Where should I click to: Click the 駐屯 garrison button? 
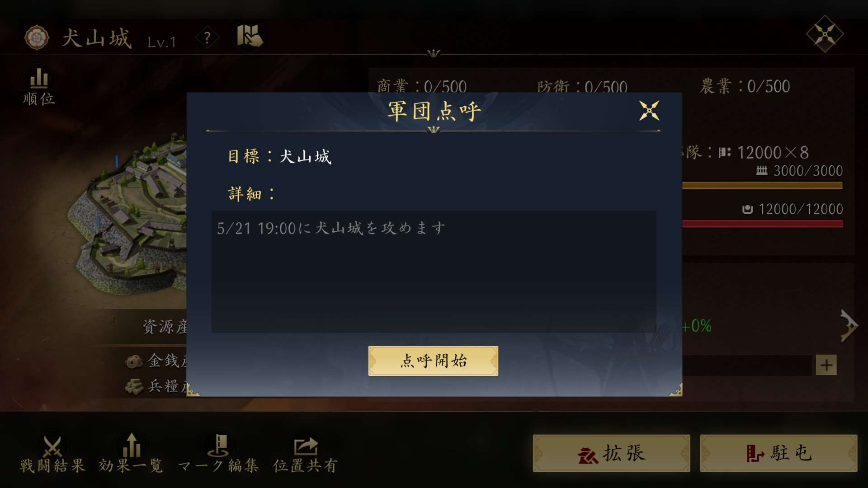point(778,453)
